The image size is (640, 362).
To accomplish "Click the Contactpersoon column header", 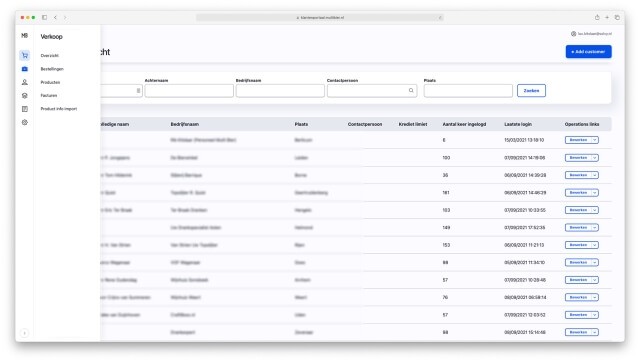I will tap(365, 124).
